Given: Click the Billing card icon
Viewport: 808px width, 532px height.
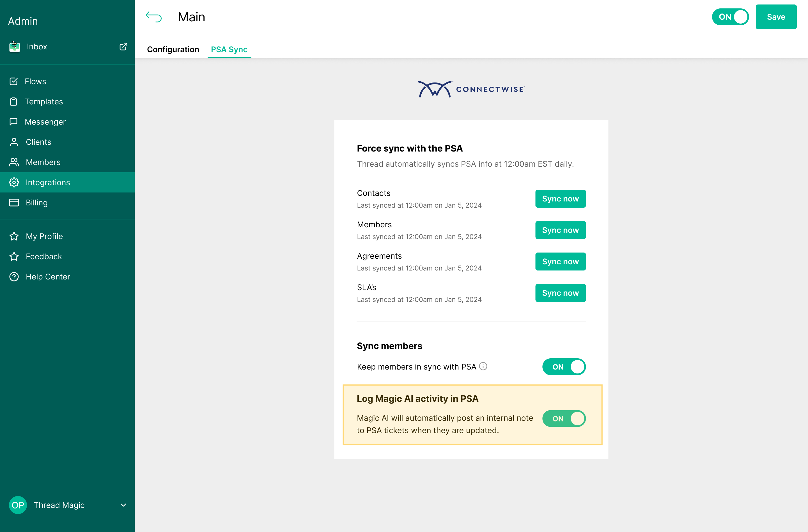Looking at the screenshot, I should 14,203.
